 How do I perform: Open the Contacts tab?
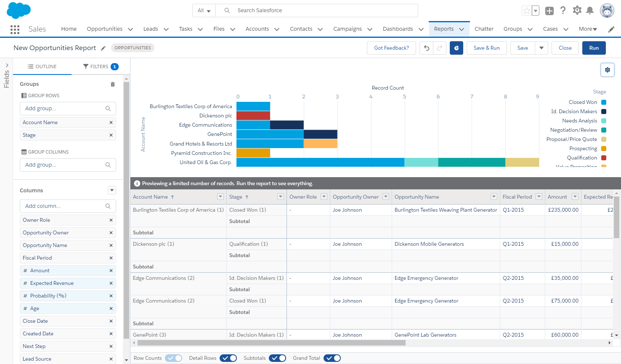pyautogui.click(x=301, y=29)
